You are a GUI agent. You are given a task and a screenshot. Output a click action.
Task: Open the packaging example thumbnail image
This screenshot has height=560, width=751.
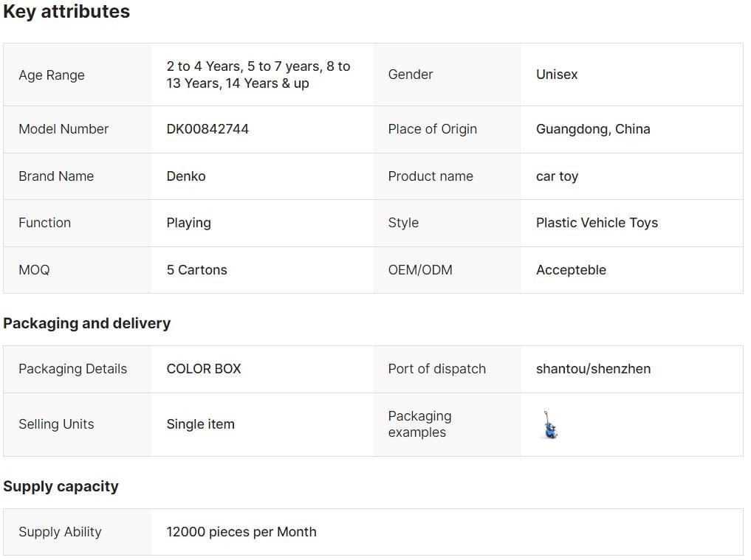click(x=549, y=425)
